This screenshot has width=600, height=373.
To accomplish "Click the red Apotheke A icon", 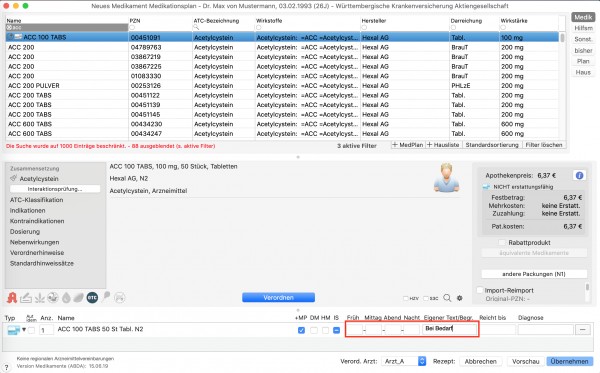I will pos(12,298).
